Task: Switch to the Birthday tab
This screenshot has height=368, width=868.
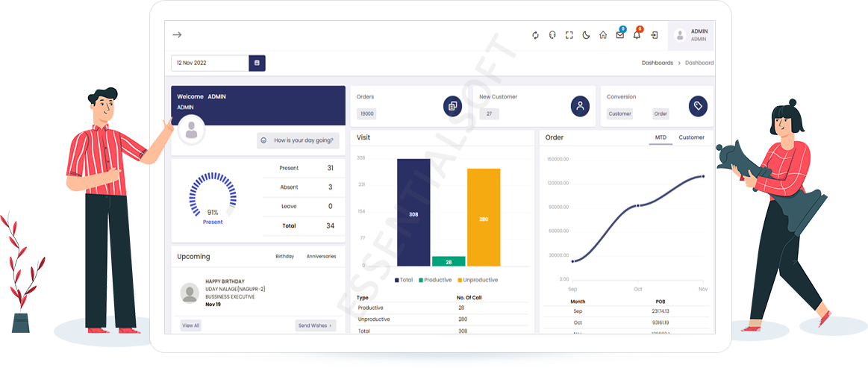Action: (x=284, y=257)
